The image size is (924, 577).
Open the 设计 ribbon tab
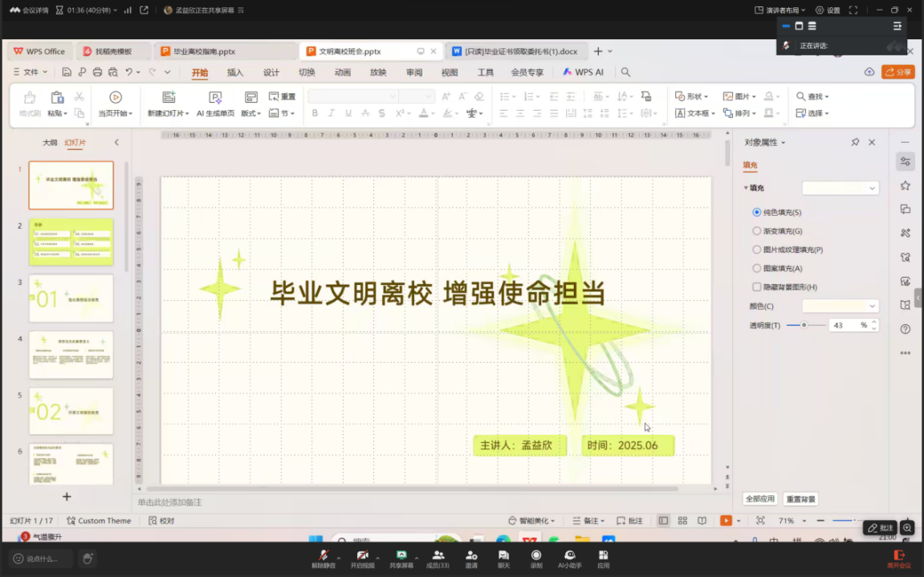tap(271, 72)
